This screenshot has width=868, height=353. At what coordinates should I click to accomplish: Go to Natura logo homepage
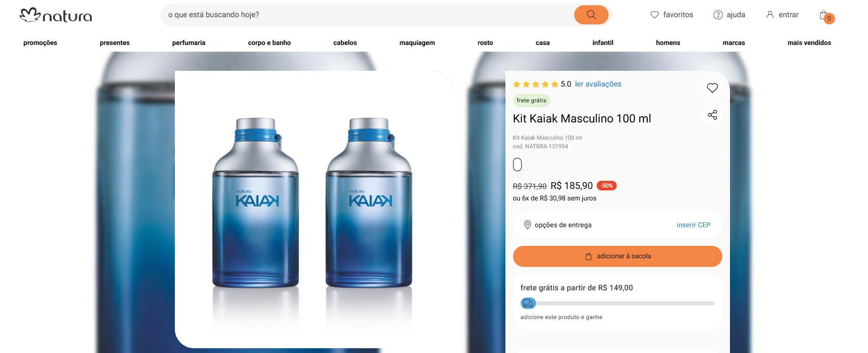[56, 15]
